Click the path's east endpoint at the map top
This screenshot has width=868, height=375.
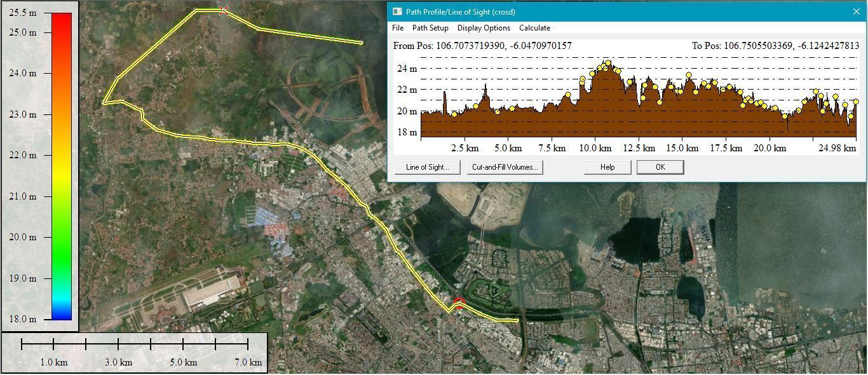coord(361,43)
